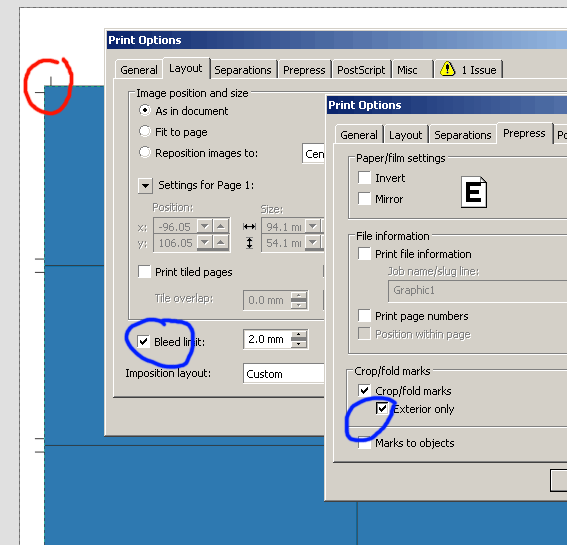The image size is (567, 545).
Task: Expand Settings for Page 1 arrow button
Action: click(x=145, y=186)
